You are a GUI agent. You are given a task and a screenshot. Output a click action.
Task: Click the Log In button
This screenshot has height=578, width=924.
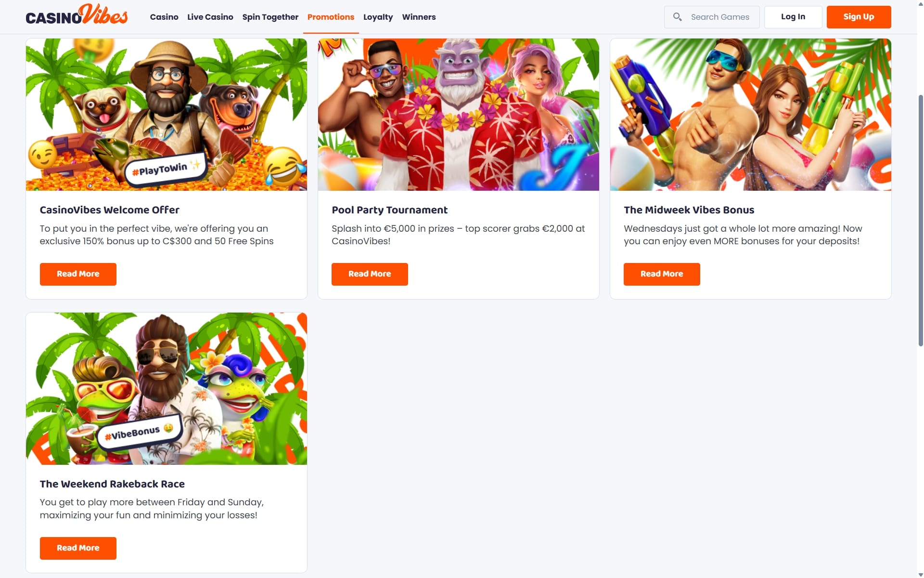(x=793, y=17)
